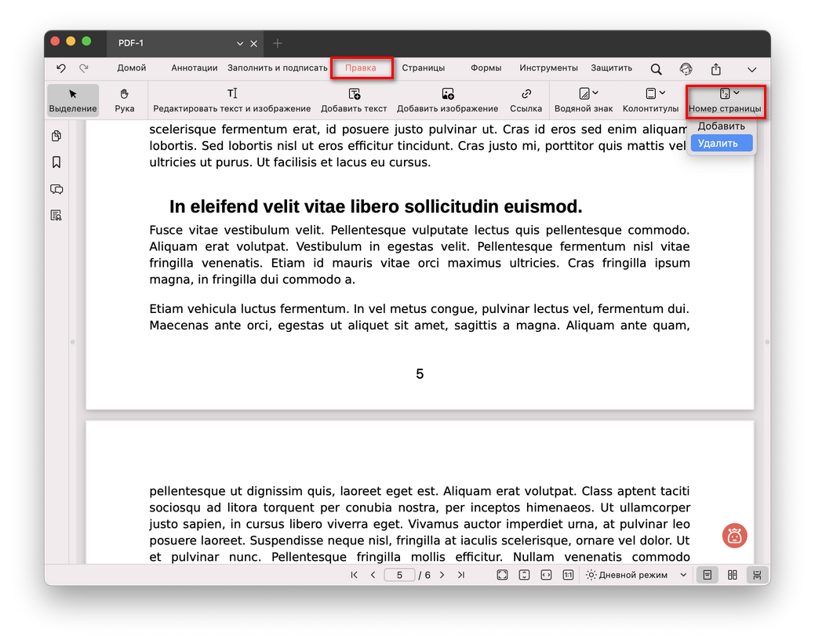Click inside the page number input field

(x=399, y=574)
